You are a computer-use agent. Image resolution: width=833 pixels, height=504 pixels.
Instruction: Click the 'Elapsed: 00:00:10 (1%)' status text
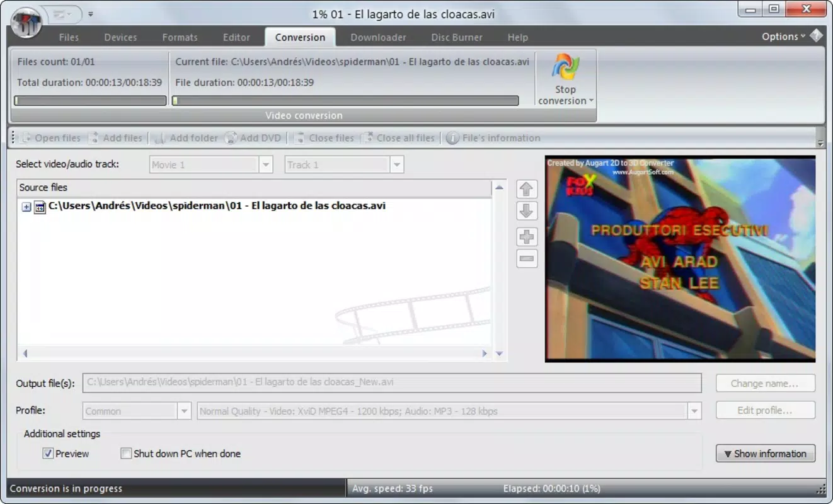coord(551,488)
